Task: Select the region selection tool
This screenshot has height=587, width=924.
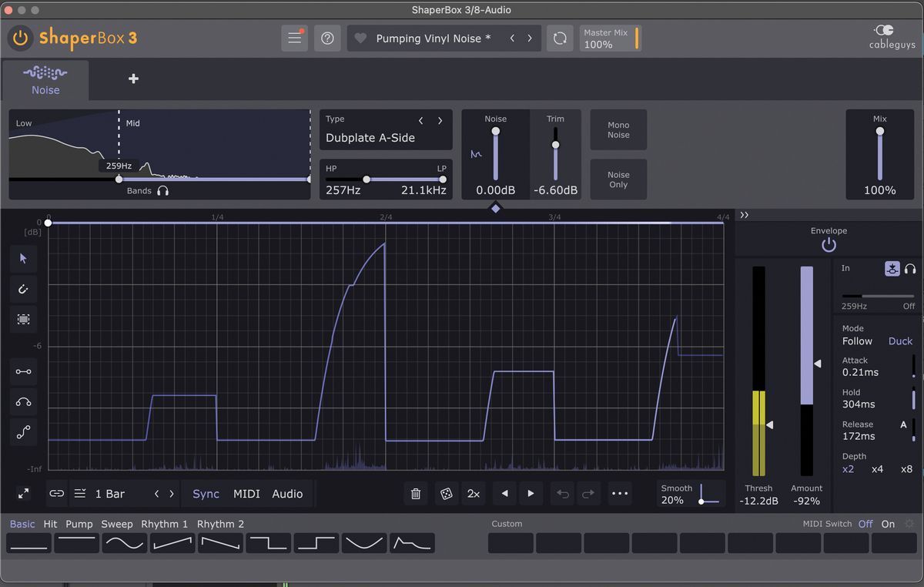Action: pos(23,319)
